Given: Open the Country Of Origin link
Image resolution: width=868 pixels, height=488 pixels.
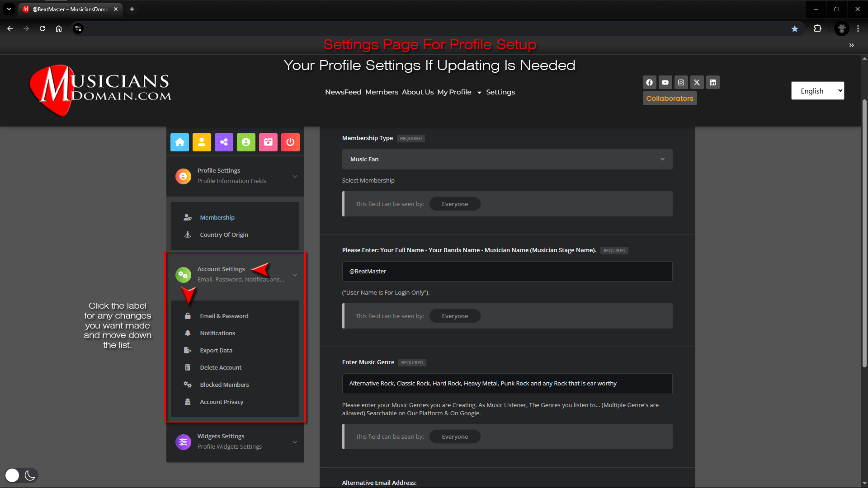Looking at the screenshot, I should coord(224,235).
